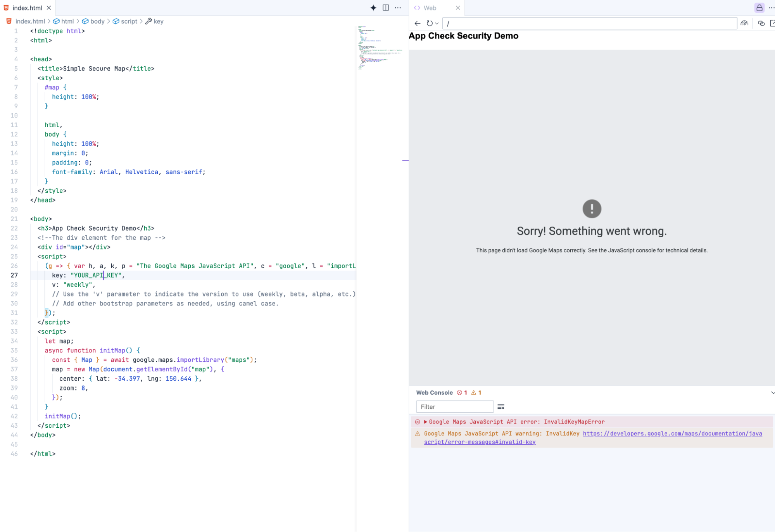Image resolution: width=775 pixels, height=532 pixels.
Task: Click the console Filter input field
Action: 454,406
